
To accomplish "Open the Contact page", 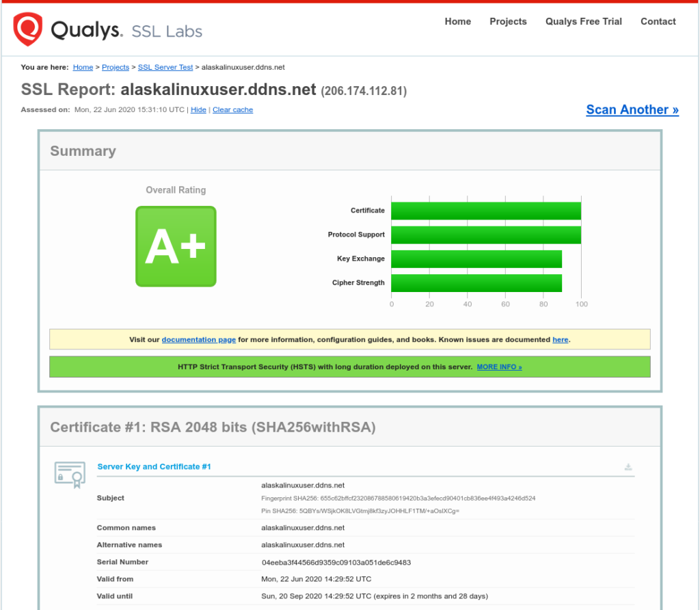I will [658, 21].
